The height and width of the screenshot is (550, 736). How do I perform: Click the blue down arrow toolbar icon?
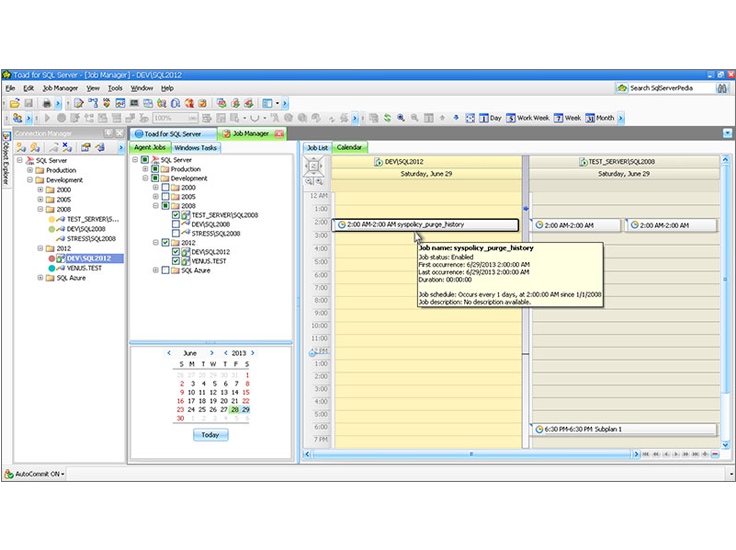point(456,118)
